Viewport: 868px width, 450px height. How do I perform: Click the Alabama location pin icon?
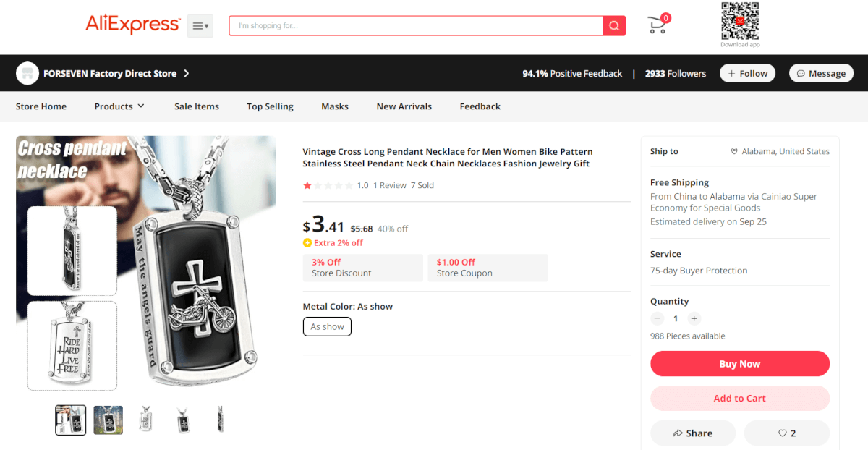coord(734,151)
